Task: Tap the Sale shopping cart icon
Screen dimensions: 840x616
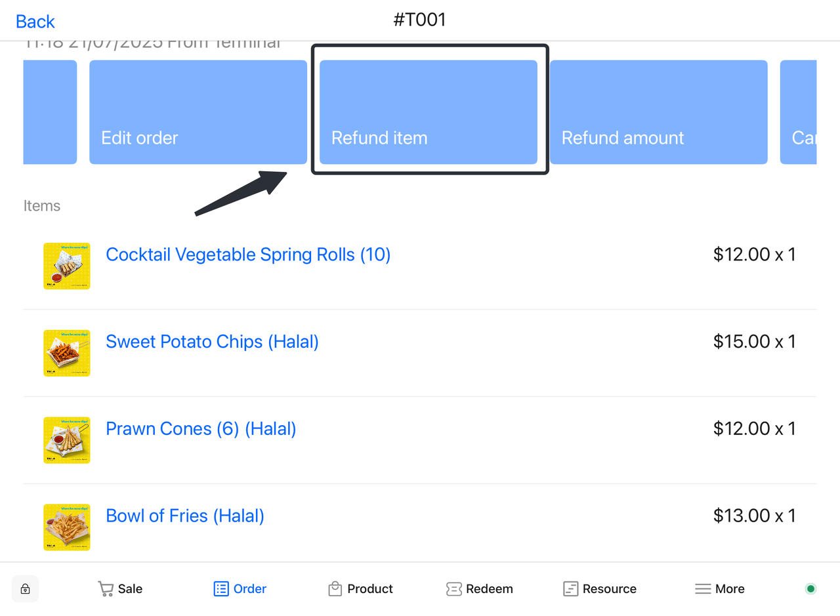Action: pos(106,589)
